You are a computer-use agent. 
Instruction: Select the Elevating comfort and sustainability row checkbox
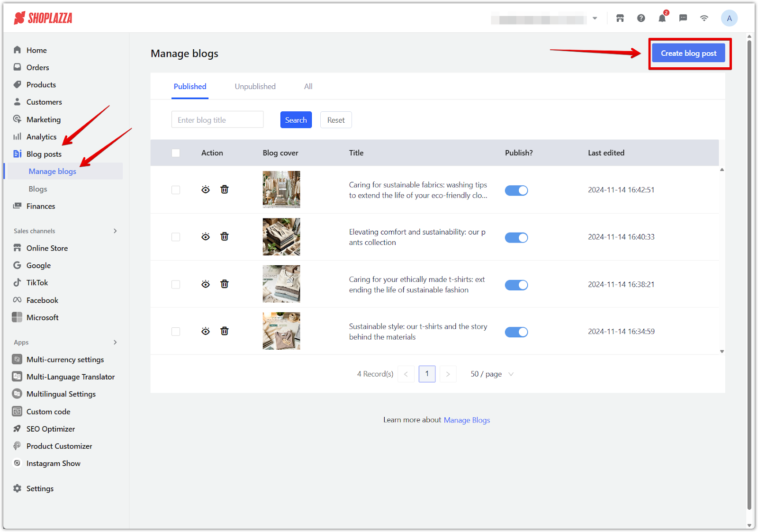click(x=176, y=237)
